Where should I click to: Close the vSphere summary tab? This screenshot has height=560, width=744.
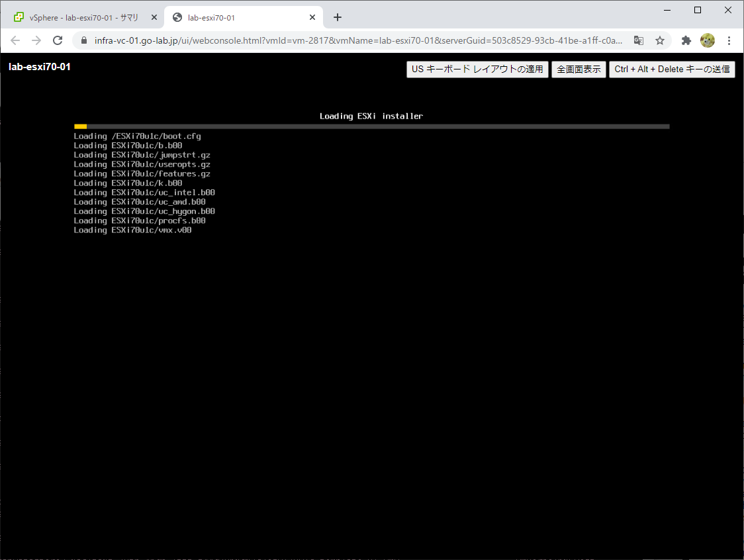pos(154,18)
